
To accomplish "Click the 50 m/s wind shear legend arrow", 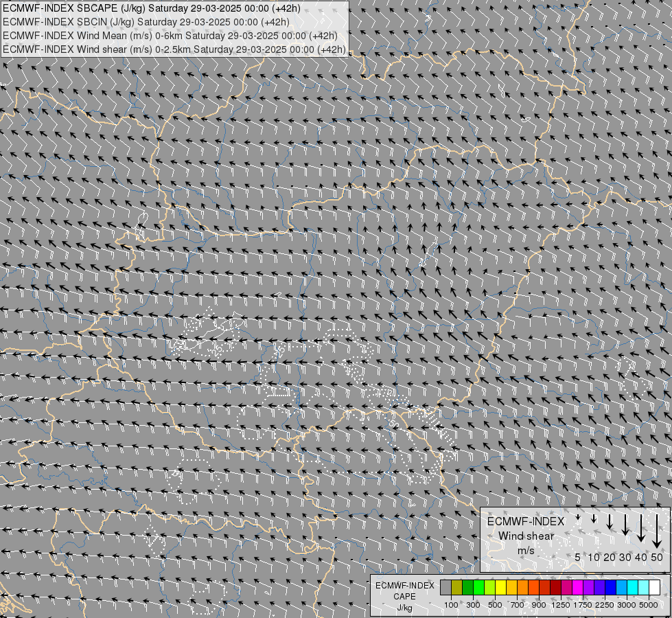I will 657,531.
